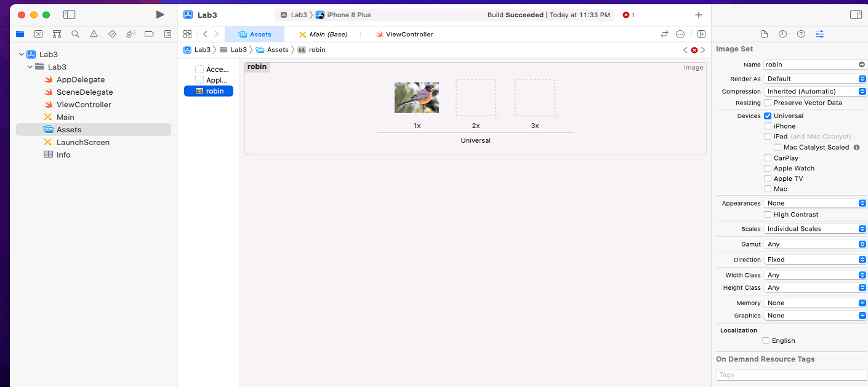Open the Render As dropdown
The image size is (868, 387).
(x=815, y=79)
